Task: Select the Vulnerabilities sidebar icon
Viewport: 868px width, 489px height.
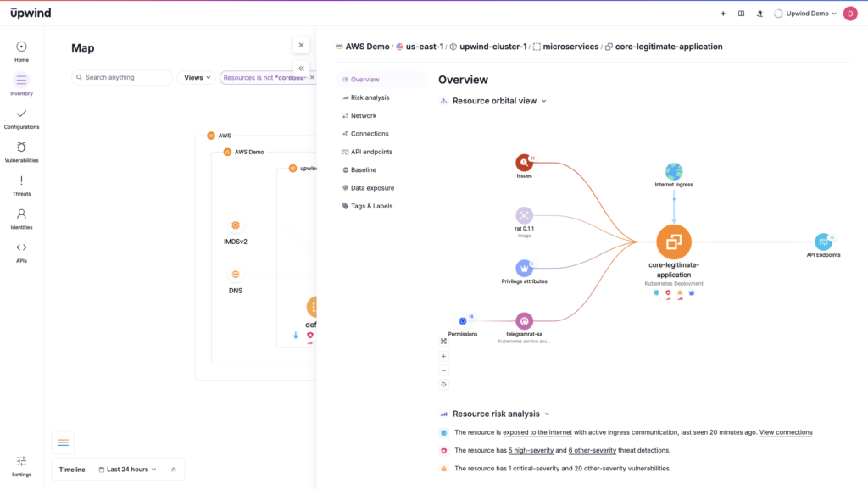Action: pos(21,151)
